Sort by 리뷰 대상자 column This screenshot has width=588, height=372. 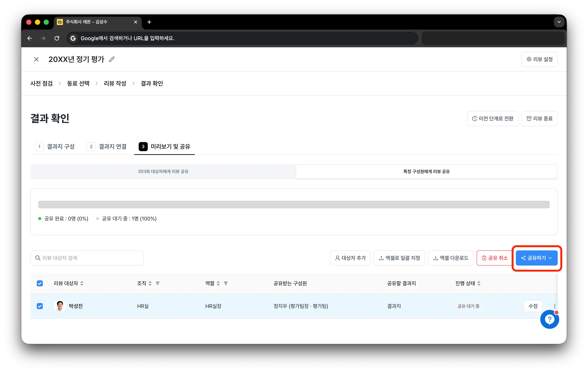pos(82,283)
